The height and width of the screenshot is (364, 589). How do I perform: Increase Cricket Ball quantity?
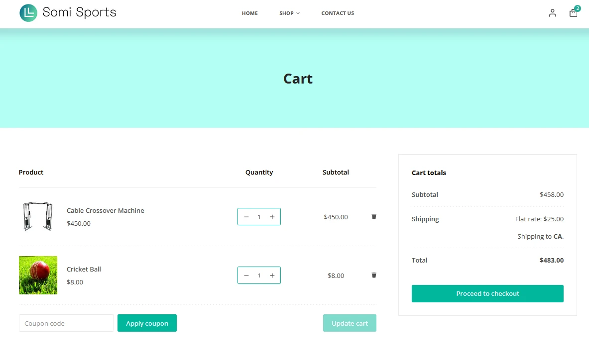272,275
